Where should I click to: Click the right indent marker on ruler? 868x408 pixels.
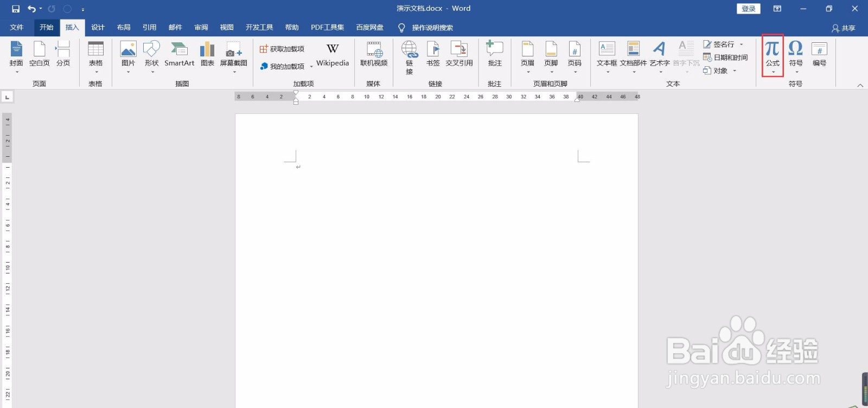point(577,99)
